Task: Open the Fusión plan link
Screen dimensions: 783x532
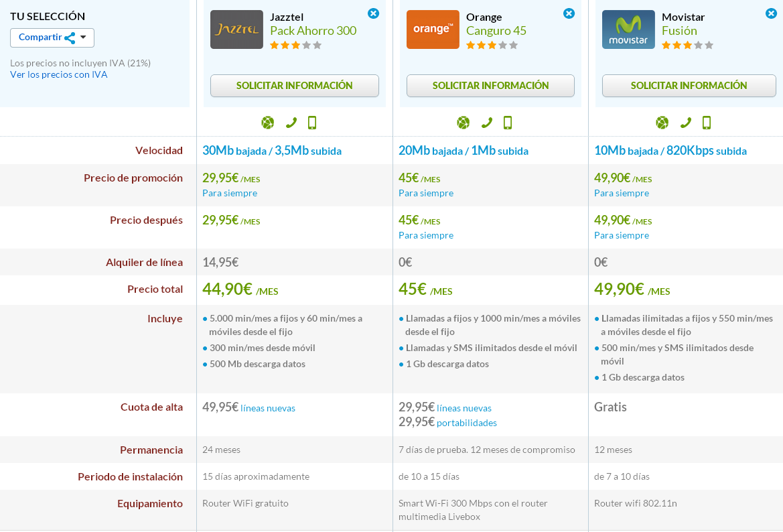Action: (679, 31)
